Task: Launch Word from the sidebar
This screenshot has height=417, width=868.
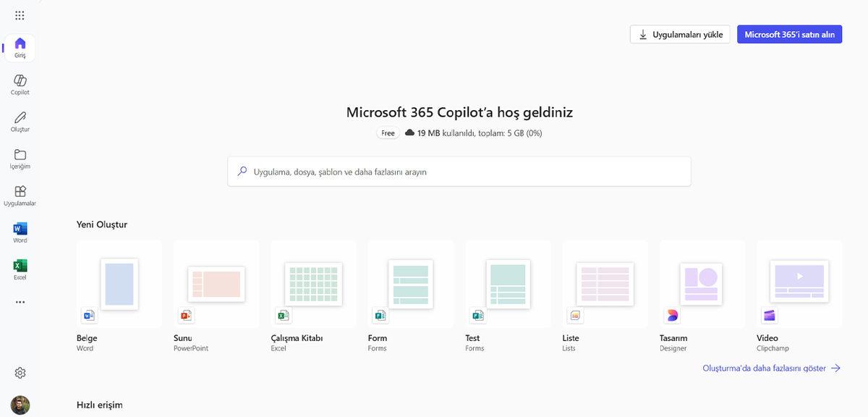Action: point(20,230)
